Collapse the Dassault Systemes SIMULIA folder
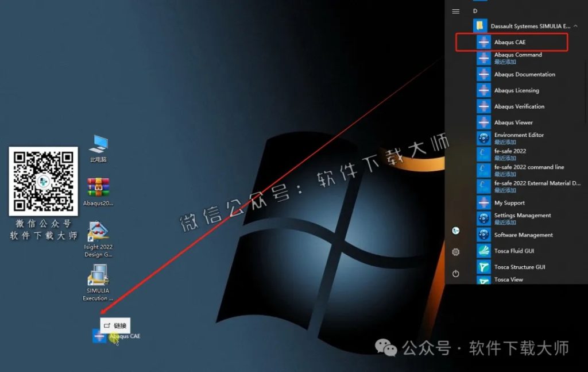588x372 pixels. pos(575,25)
